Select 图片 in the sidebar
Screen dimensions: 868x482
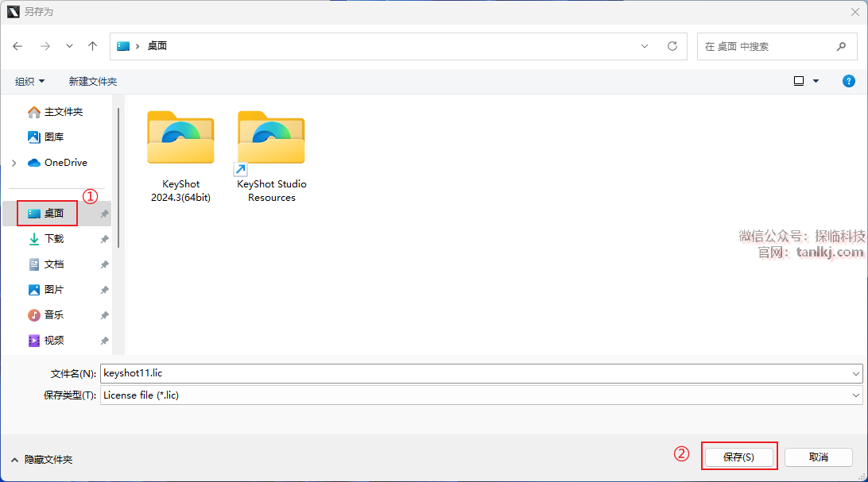point(46,290)
